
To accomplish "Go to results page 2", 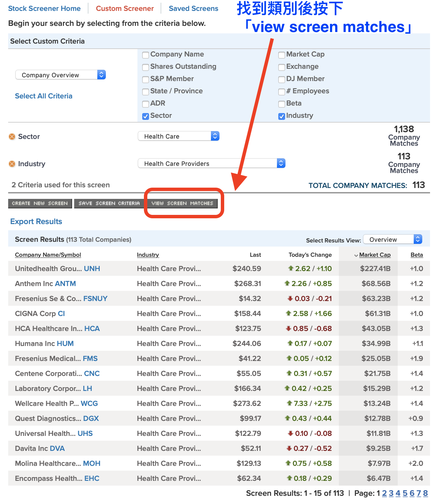I will pos(384,493).
